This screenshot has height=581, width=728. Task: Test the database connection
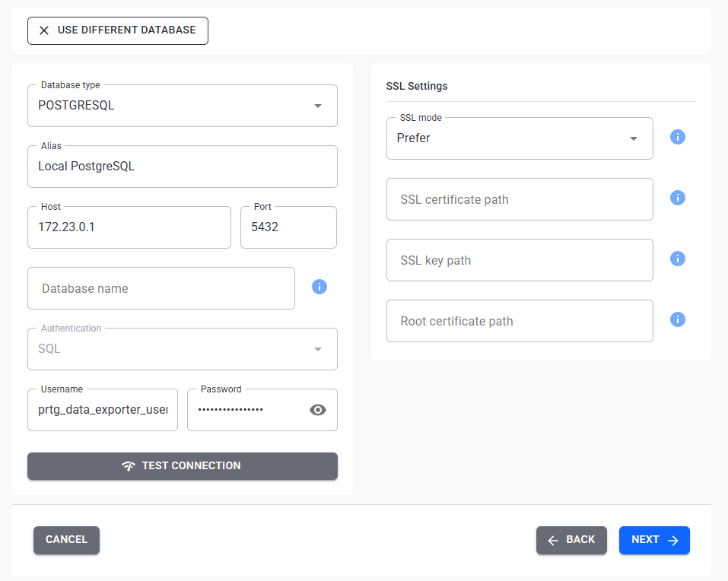coord(183,466)
